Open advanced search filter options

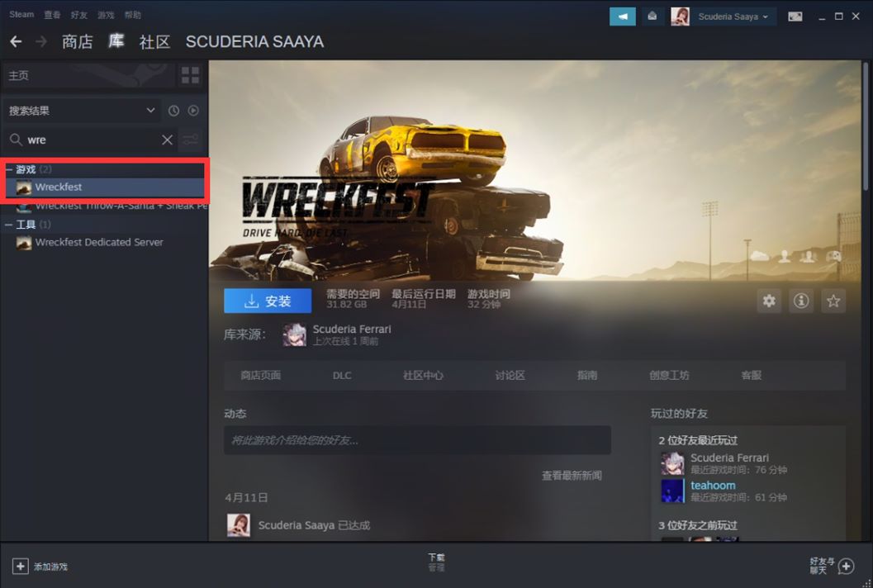point(191,140)
